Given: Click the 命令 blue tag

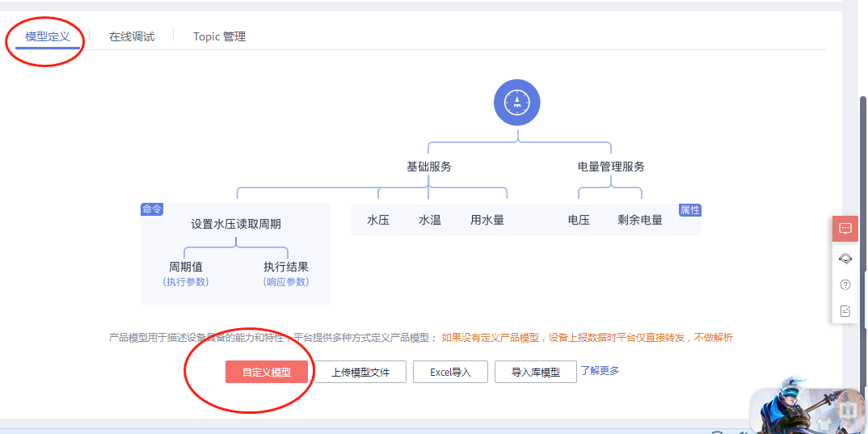Looking at the screenshot, I should coord(152,209).
